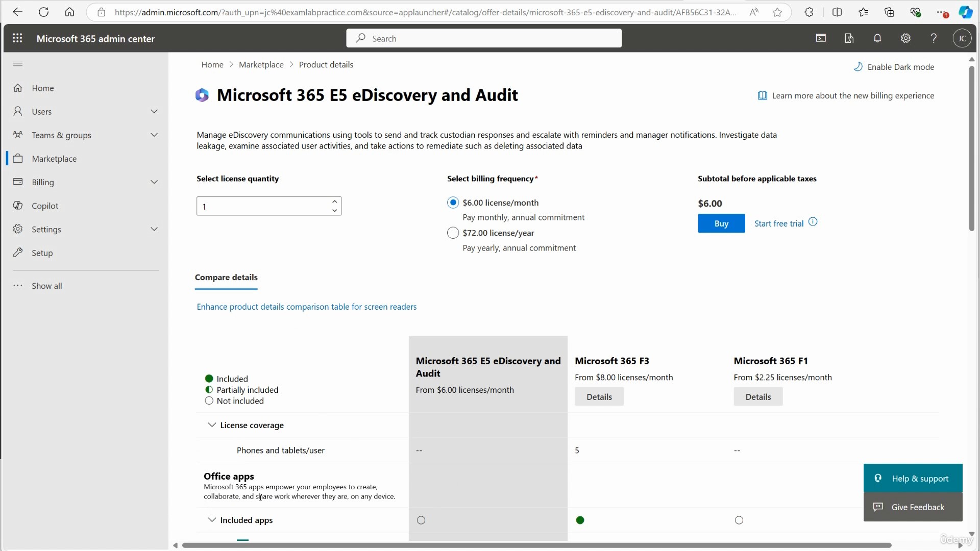Click the free trial info icon
The width and height of the screenshot is (980, 551).
[x=813, y=222]
